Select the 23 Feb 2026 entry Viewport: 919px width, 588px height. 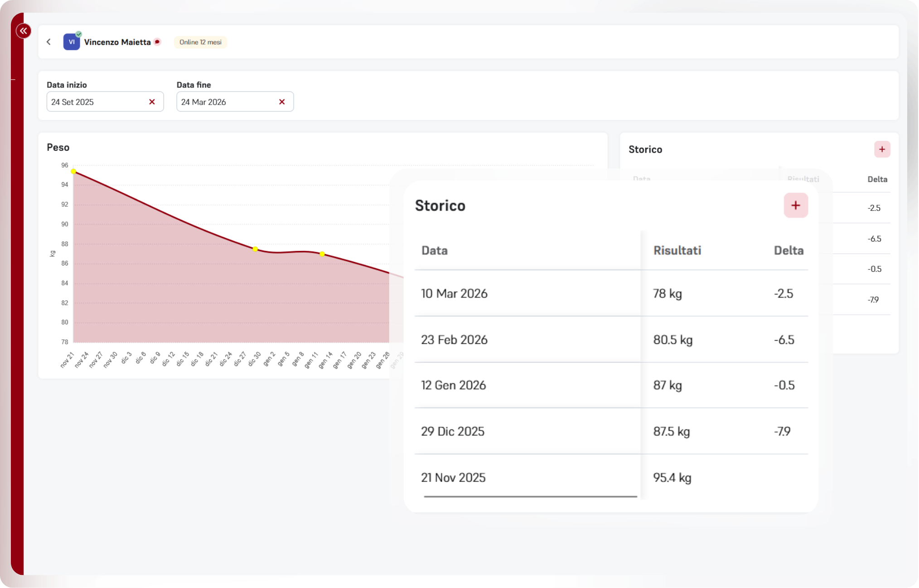point(455,340)
